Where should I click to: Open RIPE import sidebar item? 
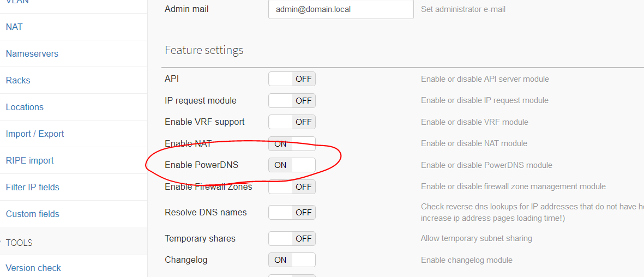point(30,160)
